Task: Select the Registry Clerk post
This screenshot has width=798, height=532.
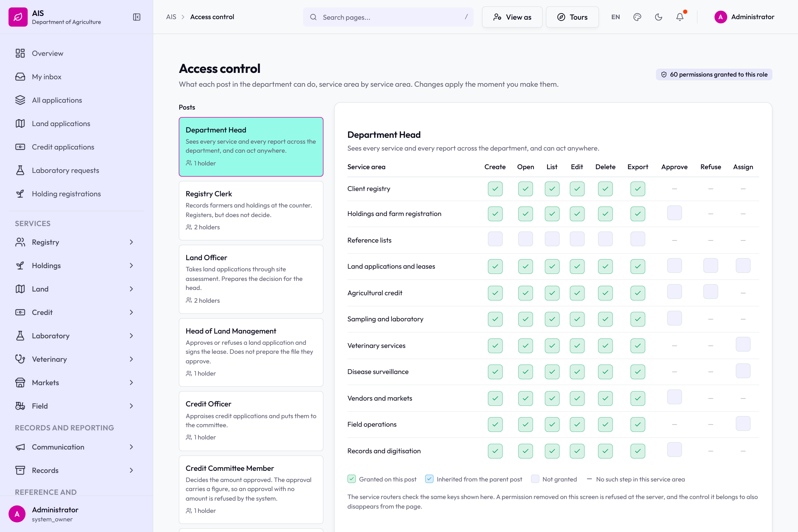Action: 251,211
